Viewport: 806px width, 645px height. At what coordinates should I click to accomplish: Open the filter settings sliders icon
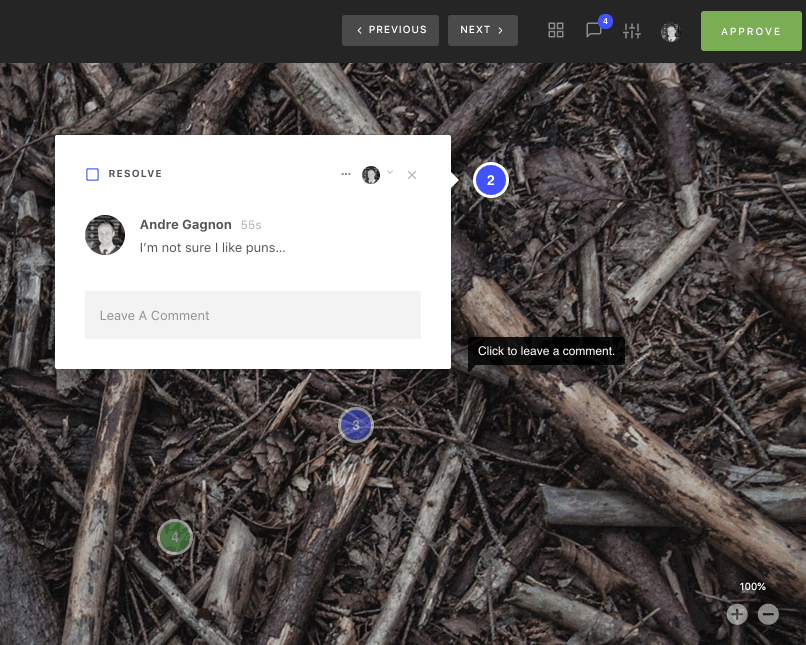(x=632, y=30)
